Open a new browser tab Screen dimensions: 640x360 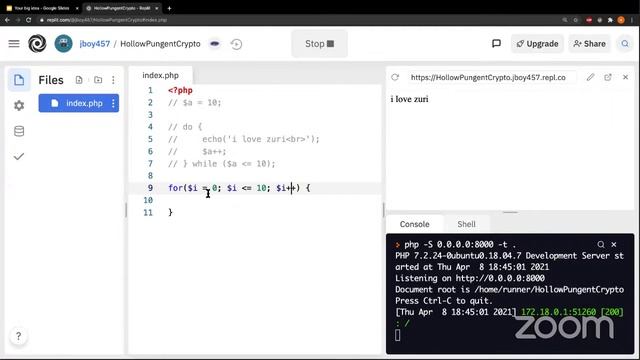click(x=169, y=8)
